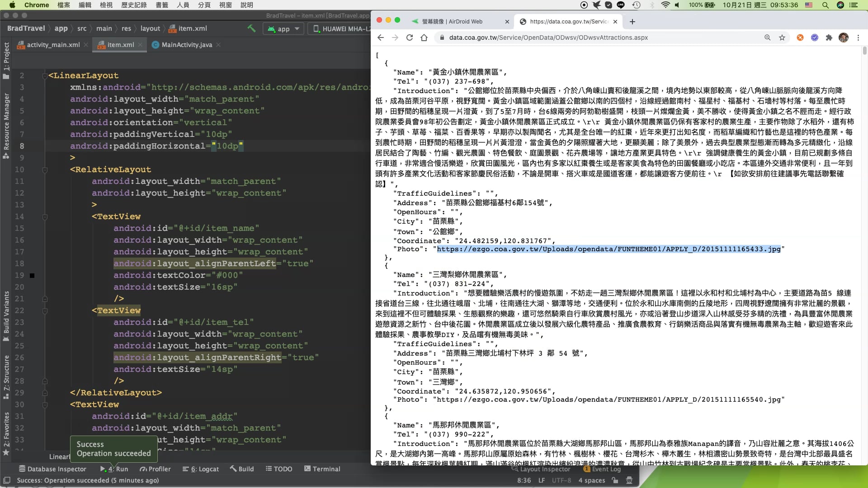The image size is (868, 488).
Task: Click the Chrome address bar URL
Action: [x=548, y=38]
